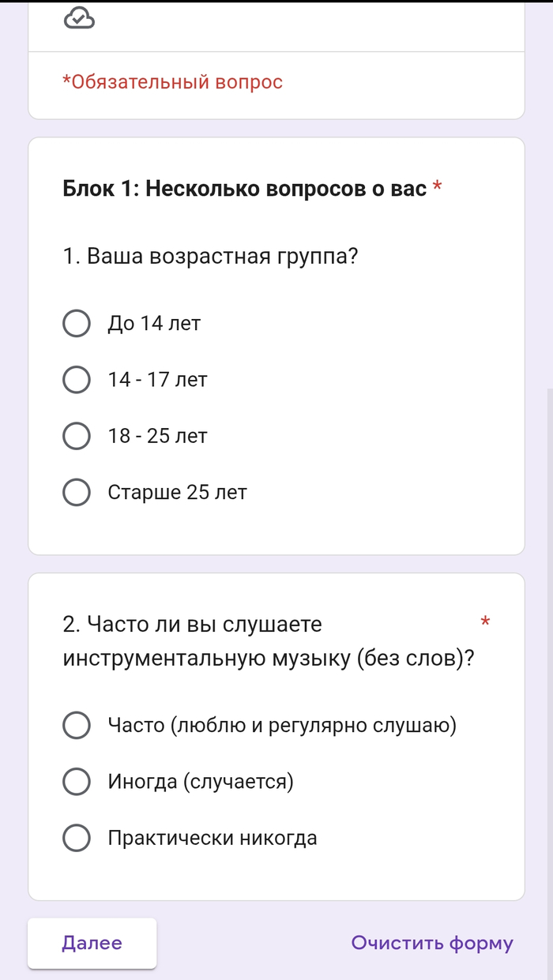The width and height of the screenshot is (553, 980).
Task: Pick the 'Старше 25 лет' radio option
Action: [x=76, y=493]
